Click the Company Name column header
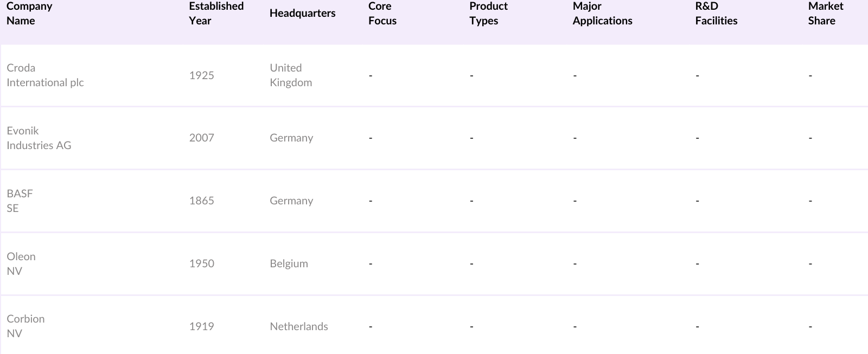This screenshot has height=354, width=868. click(x=29, y=14)
